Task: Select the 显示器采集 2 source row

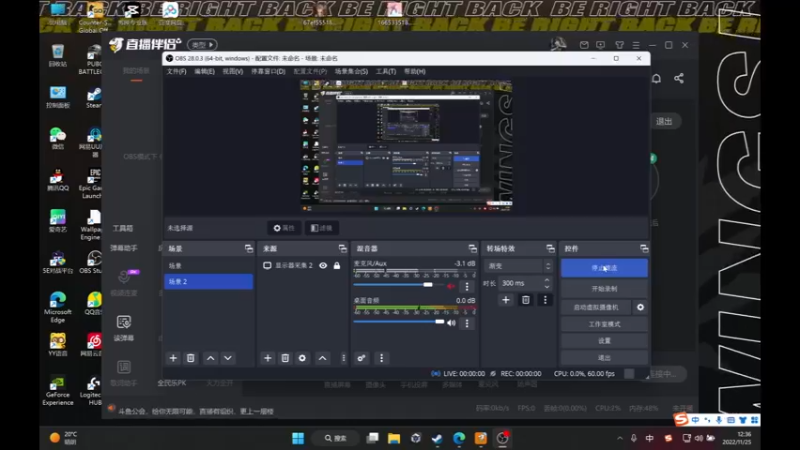Action: (303, 265)
